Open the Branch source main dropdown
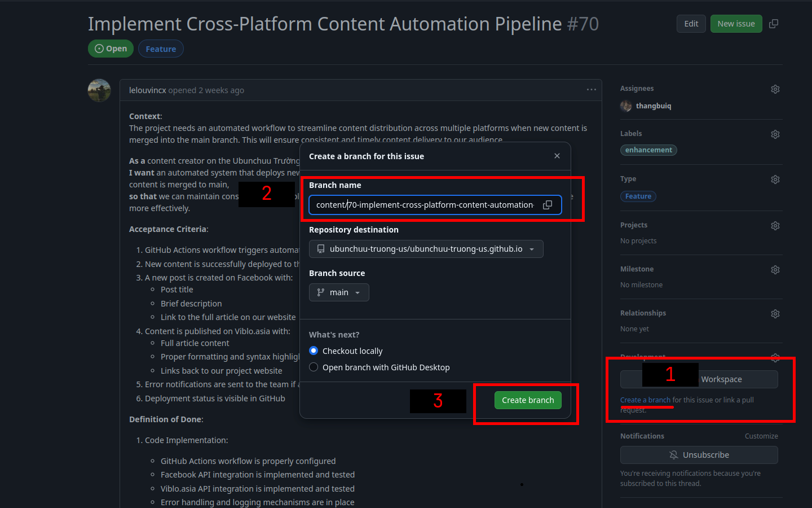 (x=339, y=292)
